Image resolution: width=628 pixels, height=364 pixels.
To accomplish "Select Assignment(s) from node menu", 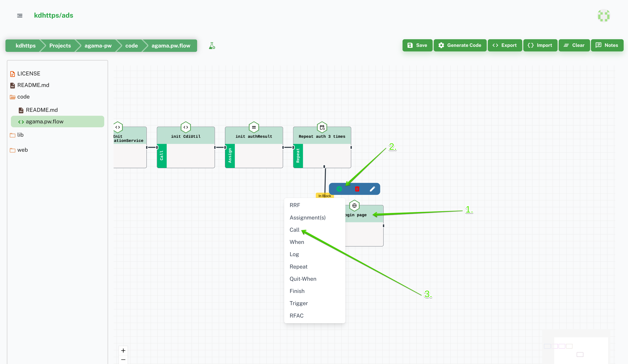I will click(x=314, y=218).
